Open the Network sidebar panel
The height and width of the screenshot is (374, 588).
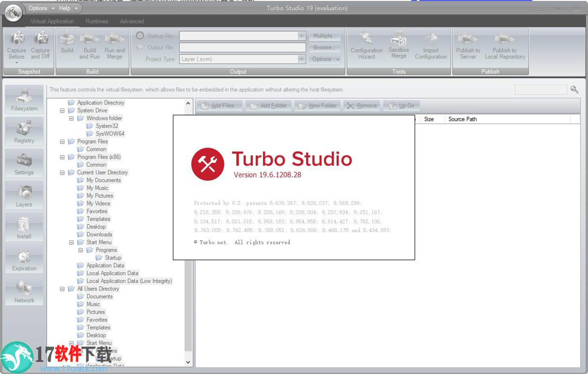click(24, 291)
